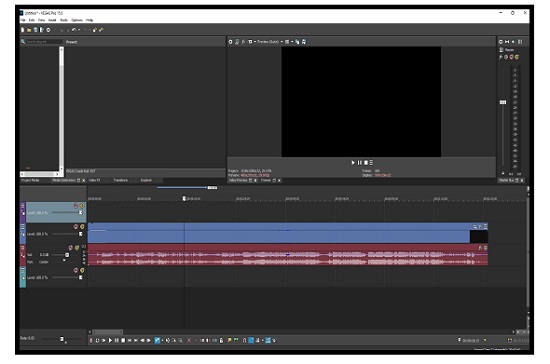Toggle split screen view in preview toolbar
Image resolution: width=550 pixels, height=364 pixels.
pyautogui.click(x=250, y=42)
